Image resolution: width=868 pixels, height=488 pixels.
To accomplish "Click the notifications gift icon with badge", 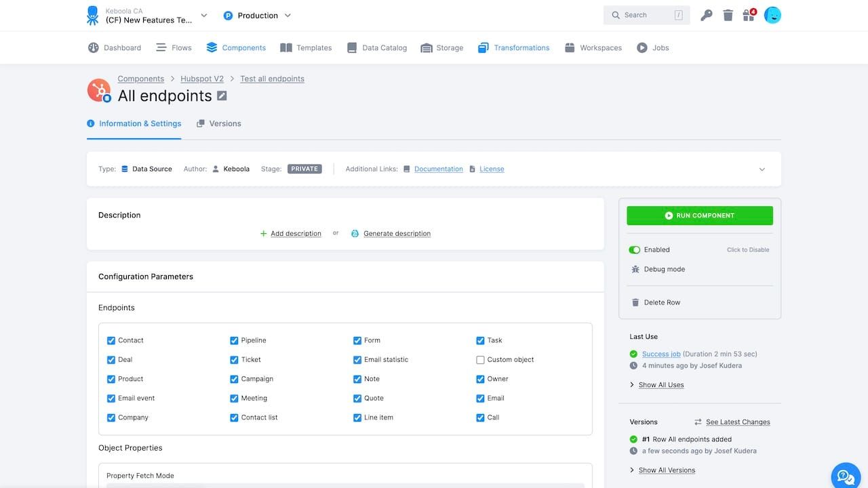I will [749, 15].
